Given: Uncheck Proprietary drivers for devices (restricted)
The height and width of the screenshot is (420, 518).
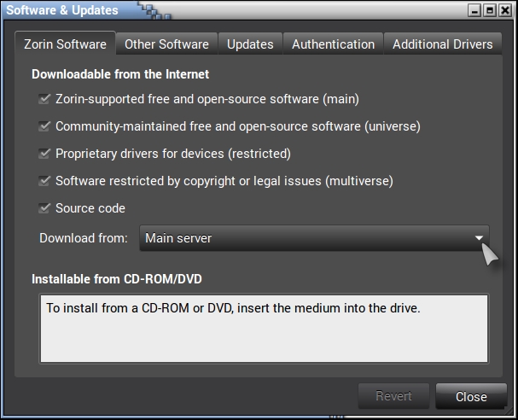Looking at the screenshot, I should [45, 154].
